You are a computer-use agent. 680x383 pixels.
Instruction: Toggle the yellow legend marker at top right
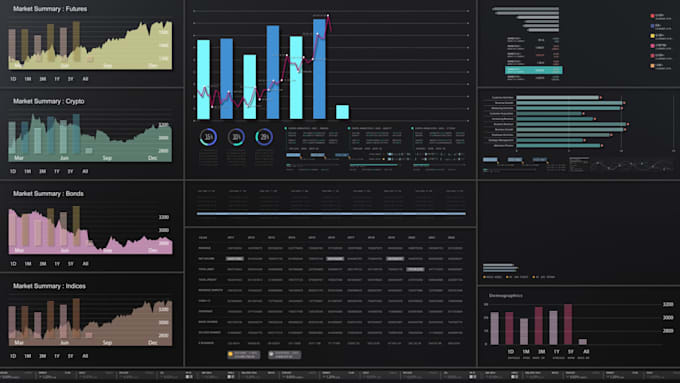click(652, 36)
